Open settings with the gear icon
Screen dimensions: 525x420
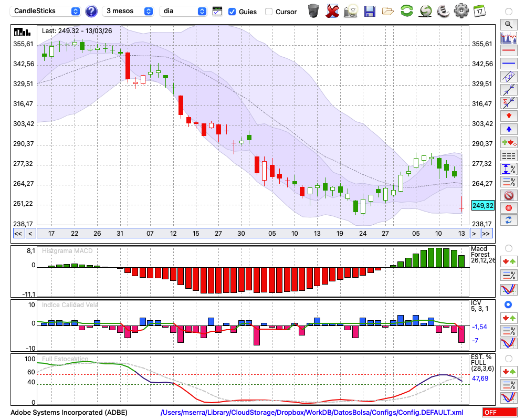point(461,11)
